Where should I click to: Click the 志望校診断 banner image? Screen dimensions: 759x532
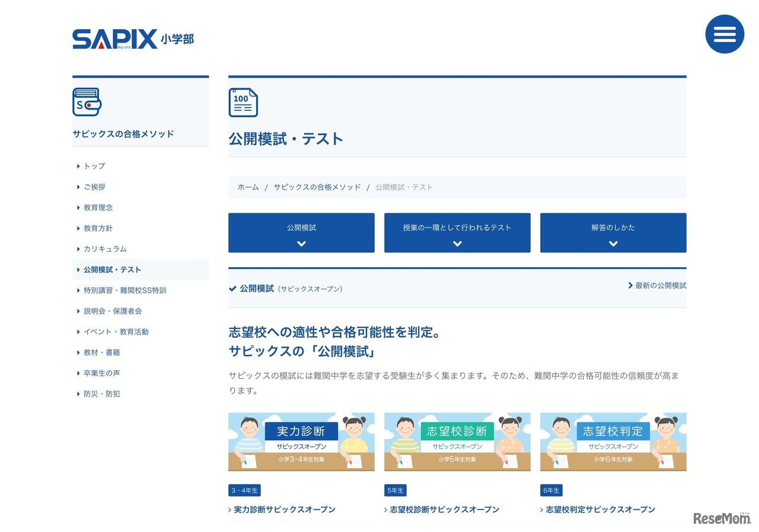(x=457, y=442)
